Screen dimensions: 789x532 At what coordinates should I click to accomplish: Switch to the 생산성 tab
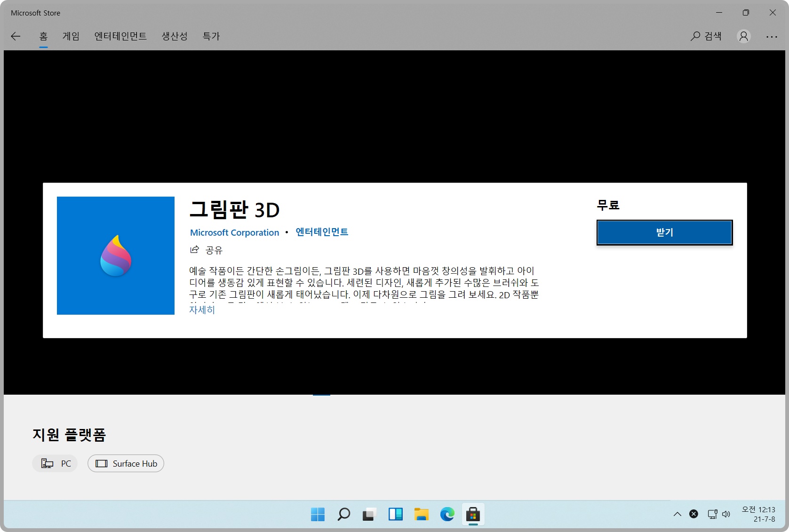(174, 36)
